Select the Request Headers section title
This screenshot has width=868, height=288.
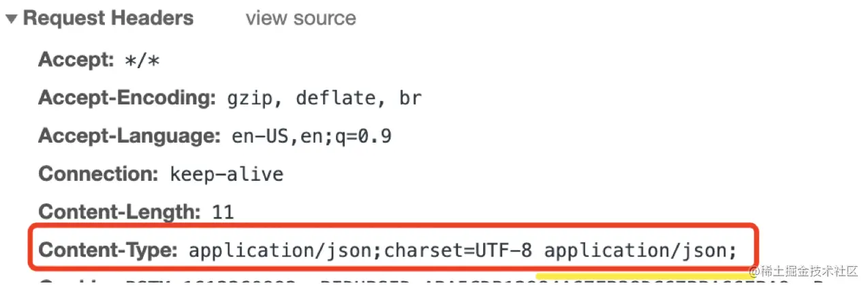(108, 18)
